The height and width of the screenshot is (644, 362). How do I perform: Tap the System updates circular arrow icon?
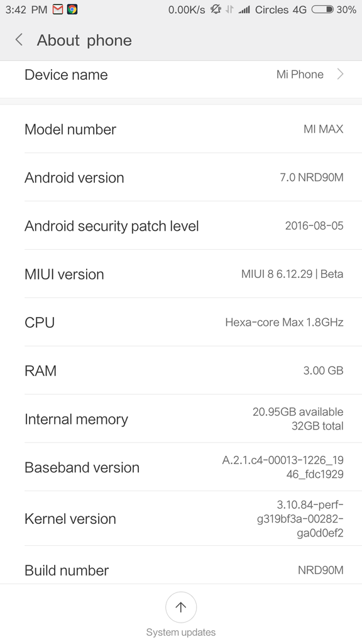pos(181,606)
